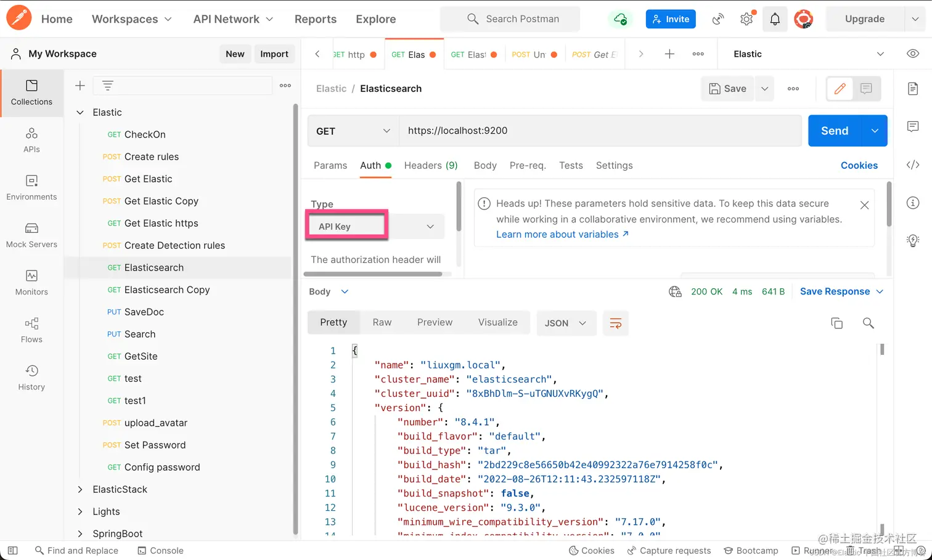Open the documentation icon in right sidebar

click(913, 89)
